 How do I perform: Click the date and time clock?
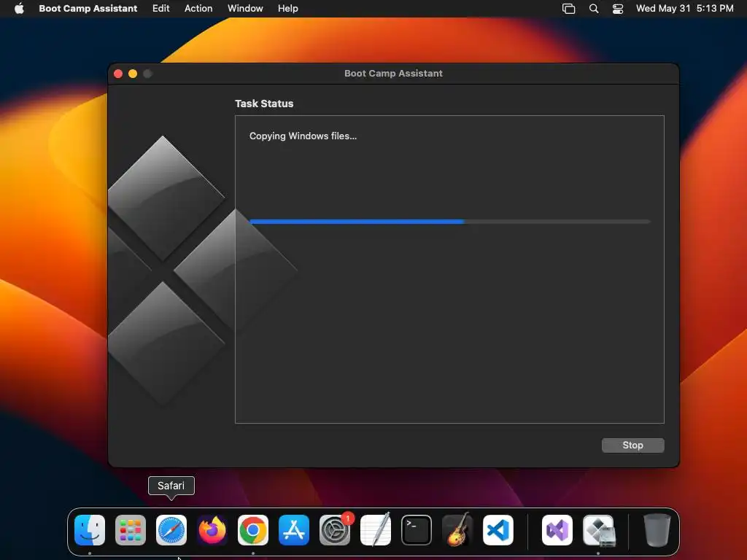tap(684, 9)
